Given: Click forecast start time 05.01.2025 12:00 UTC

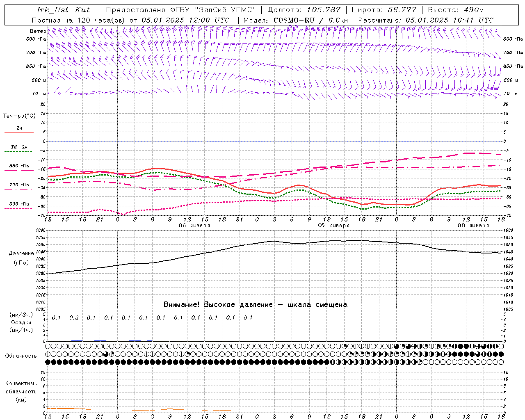Looking at the screenshot, I should tap(185, 20).
